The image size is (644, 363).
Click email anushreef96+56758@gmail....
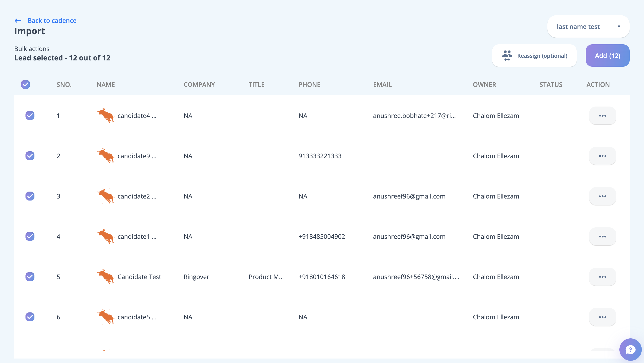[416, 277]
